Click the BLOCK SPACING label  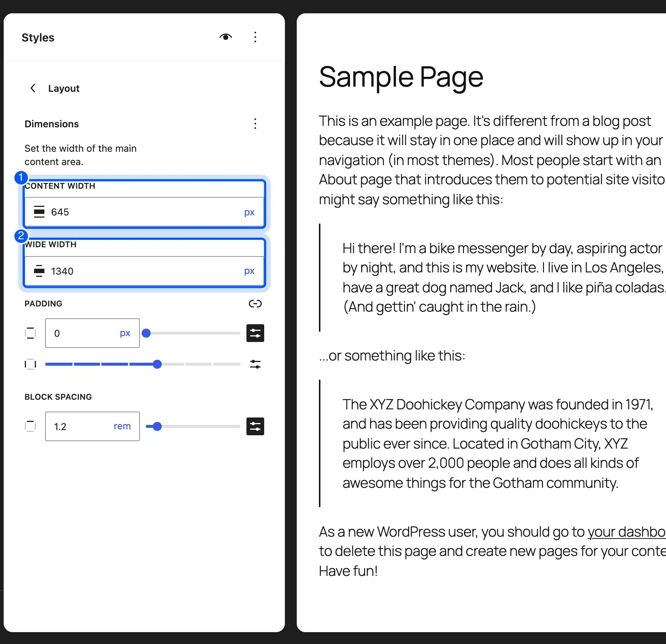58,397
